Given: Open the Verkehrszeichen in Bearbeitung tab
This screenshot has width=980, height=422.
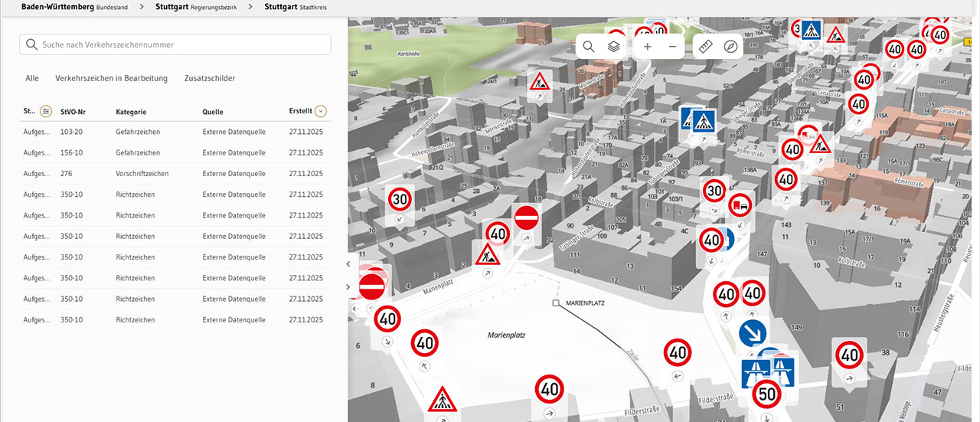Looking at the screenshot, I should (112, 78).
